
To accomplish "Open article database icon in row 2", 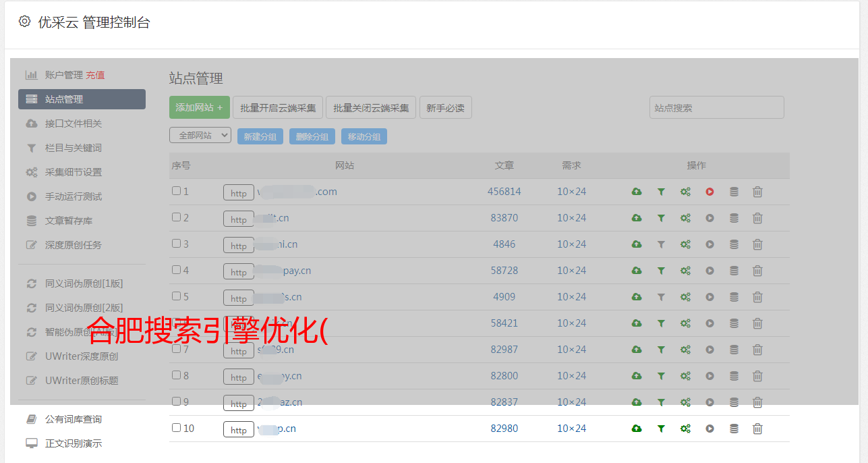I will [x=734, y=218].
